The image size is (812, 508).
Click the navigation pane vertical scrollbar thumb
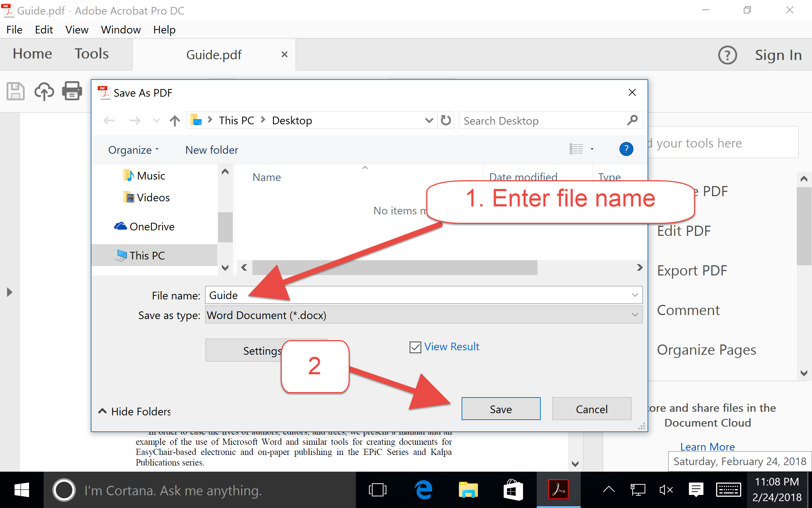[225, 227]
